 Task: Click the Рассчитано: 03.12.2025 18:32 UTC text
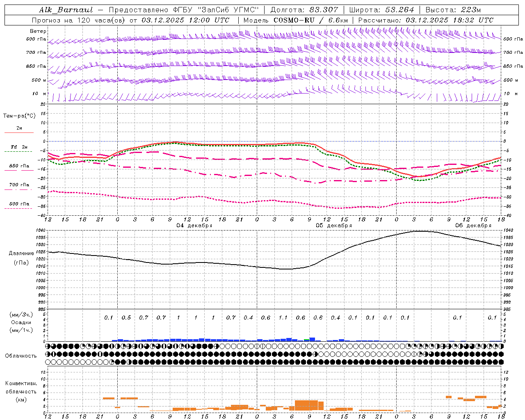(426, 20)
